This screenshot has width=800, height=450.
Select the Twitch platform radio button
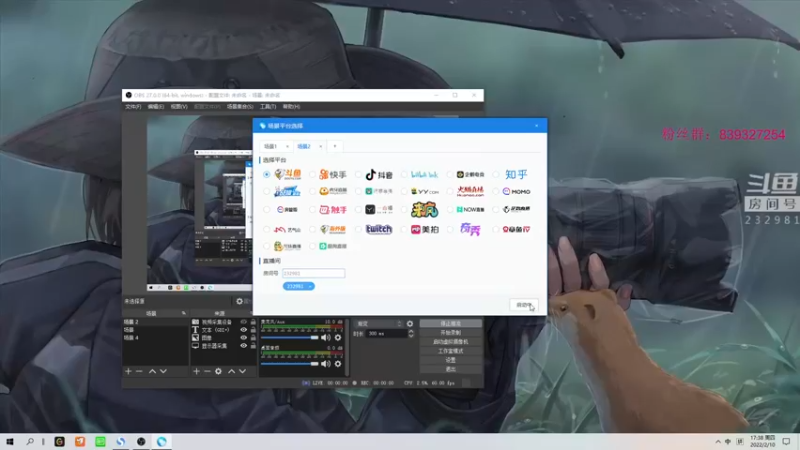358,230
